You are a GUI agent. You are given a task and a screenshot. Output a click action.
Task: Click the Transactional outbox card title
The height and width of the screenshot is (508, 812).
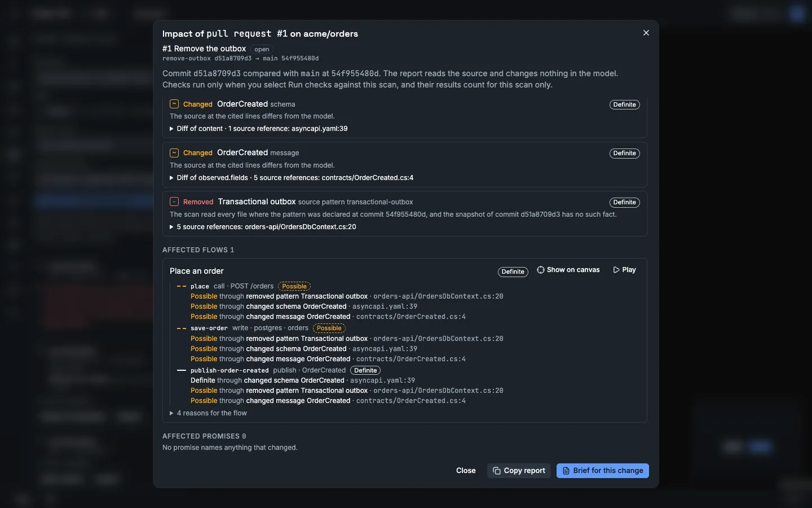[257, 202]
